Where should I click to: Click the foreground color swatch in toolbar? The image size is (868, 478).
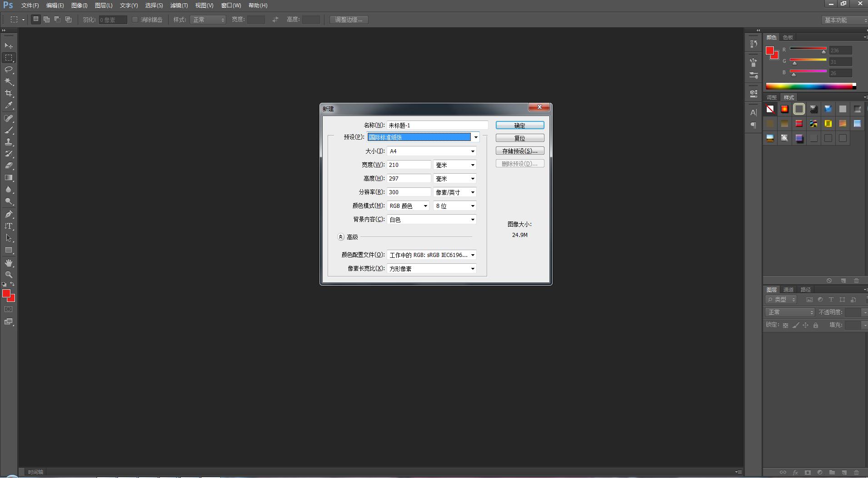tap(6, 294)
